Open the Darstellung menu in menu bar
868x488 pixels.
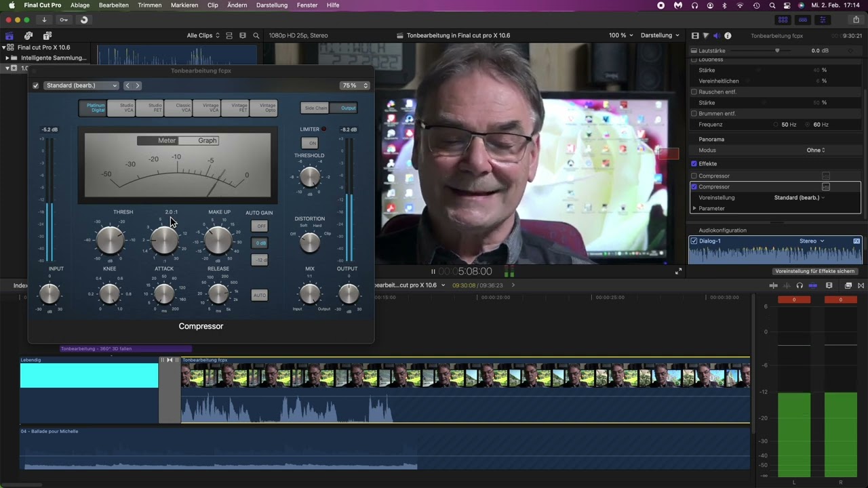(272, 5)
